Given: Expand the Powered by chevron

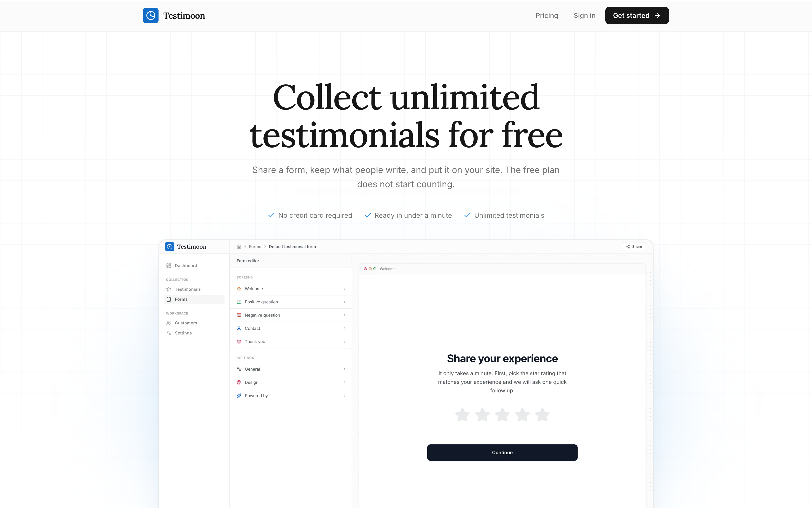Looking at the screenshot, I should [x=344, y=396].
